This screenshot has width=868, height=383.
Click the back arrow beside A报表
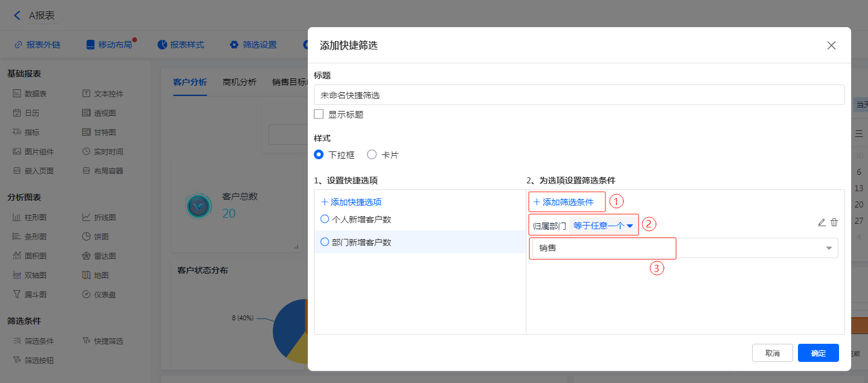point(17,16)
